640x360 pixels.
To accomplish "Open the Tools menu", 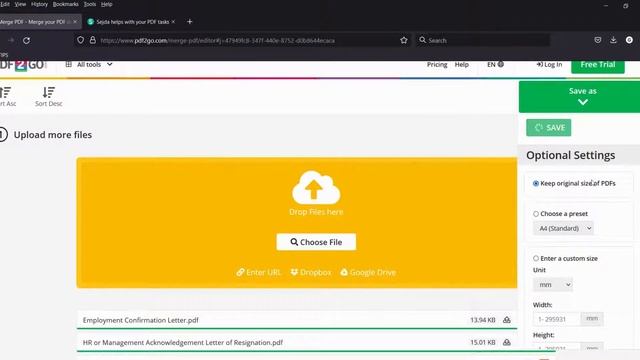I will (89, 4).
